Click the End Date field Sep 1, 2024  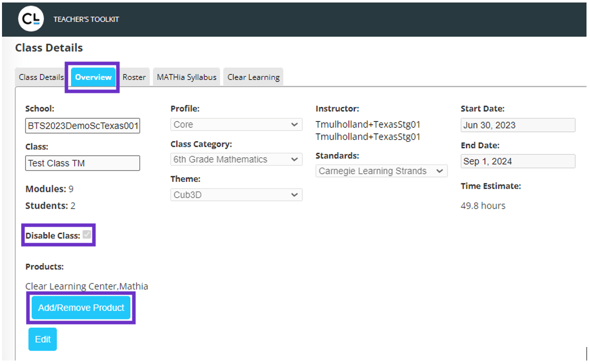point(518,161)
